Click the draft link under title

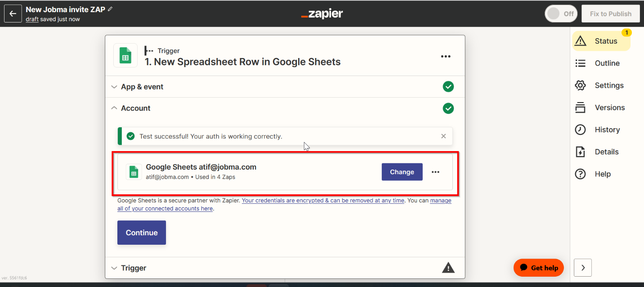click(32, 19)
